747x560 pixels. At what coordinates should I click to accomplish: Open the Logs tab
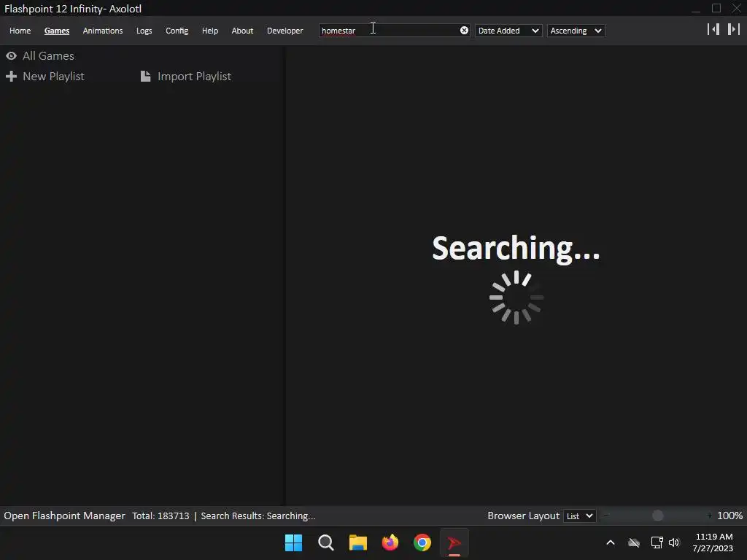(144, 31)
